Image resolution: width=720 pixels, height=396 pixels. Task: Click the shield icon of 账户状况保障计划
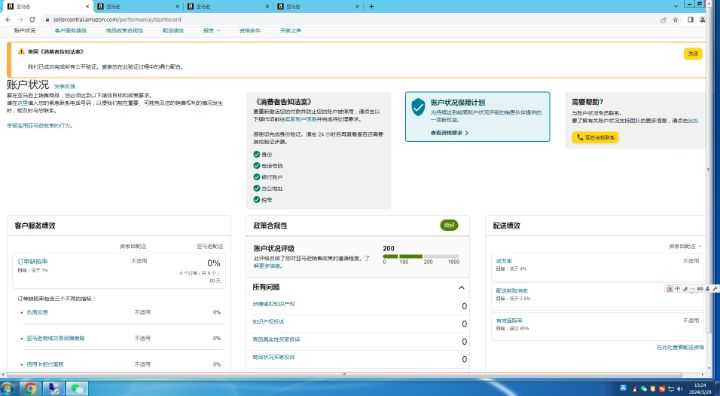pyautogui.click(x=418, y=107)
